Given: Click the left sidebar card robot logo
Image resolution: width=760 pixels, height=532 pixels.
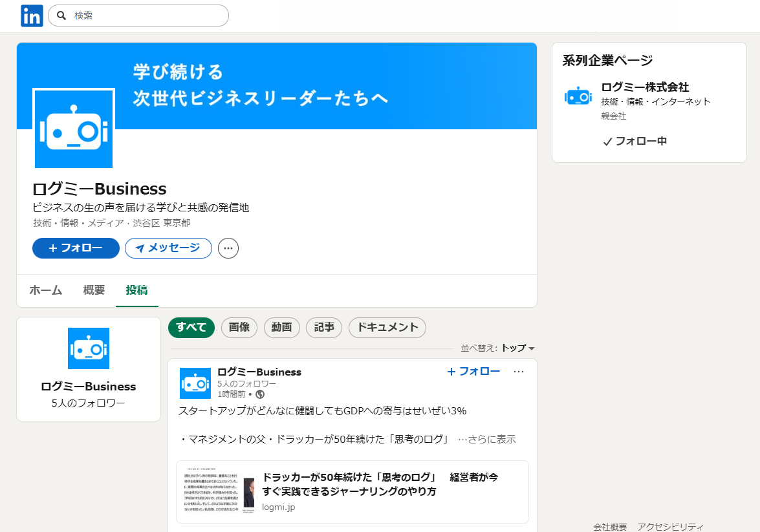Looking at the screenshot, I should pos(89,348).
